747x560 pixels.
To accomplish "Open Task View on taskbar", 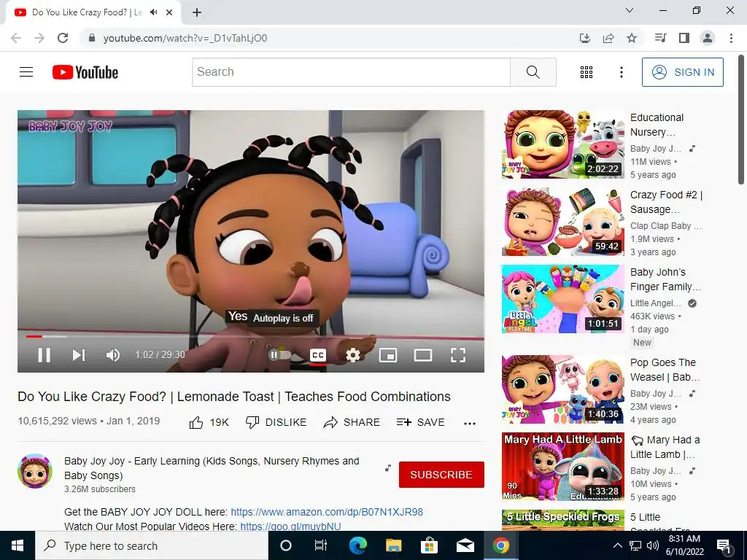I will point(321,545).
